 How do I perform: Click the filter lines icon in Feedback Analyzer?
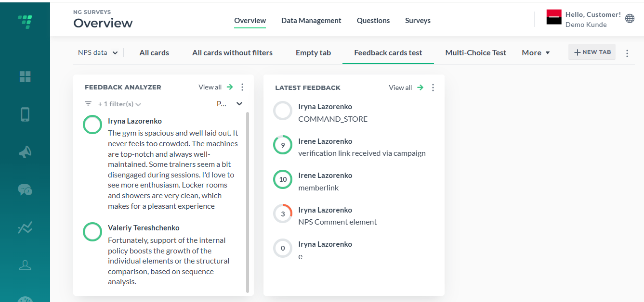[x=88, y=103]
